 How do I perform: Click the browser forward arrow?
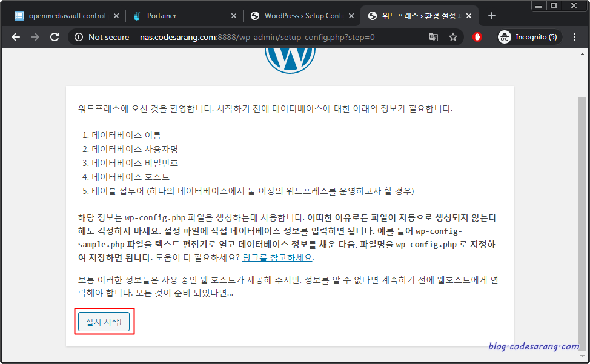click(35, 37)
